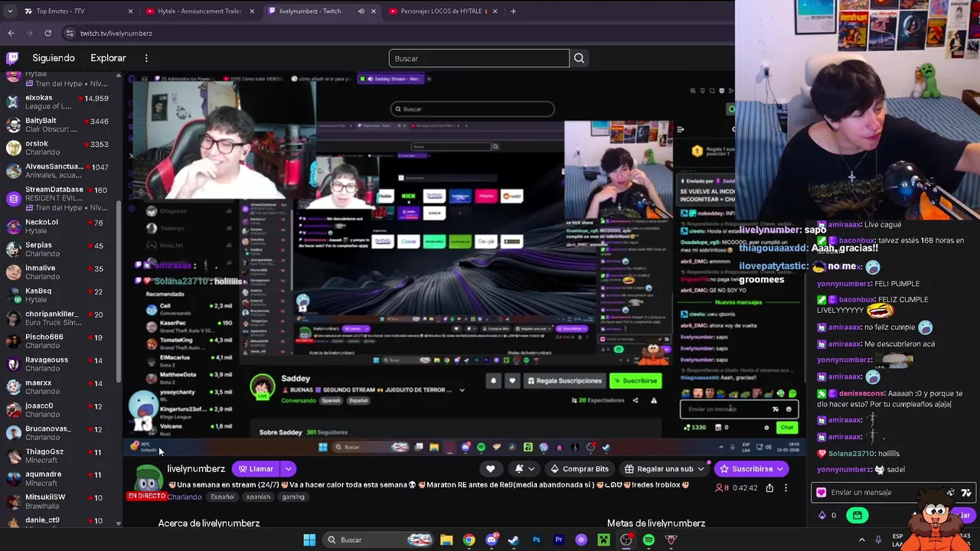Screen dimensions: 980x551
Task: Open the Twitch home logo
Action: coord(13,58)
